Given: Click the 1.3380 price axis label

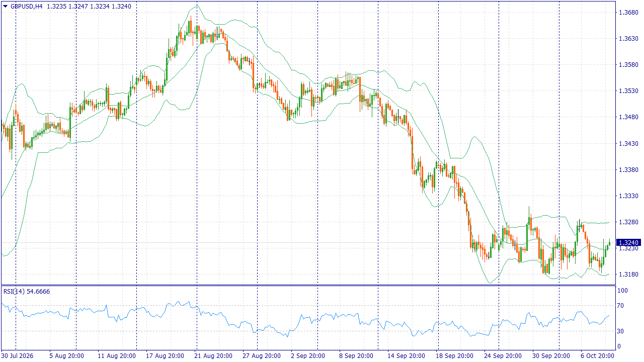Looking at the screenshot, I should tap(628, 169).
